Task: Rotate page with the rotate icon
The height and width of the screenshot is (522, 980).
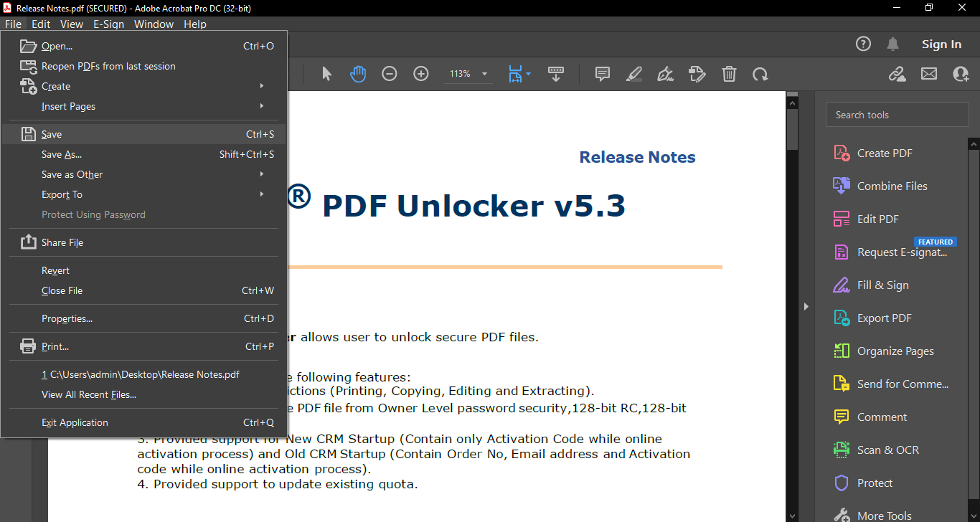Action: (x=760, y=74)
